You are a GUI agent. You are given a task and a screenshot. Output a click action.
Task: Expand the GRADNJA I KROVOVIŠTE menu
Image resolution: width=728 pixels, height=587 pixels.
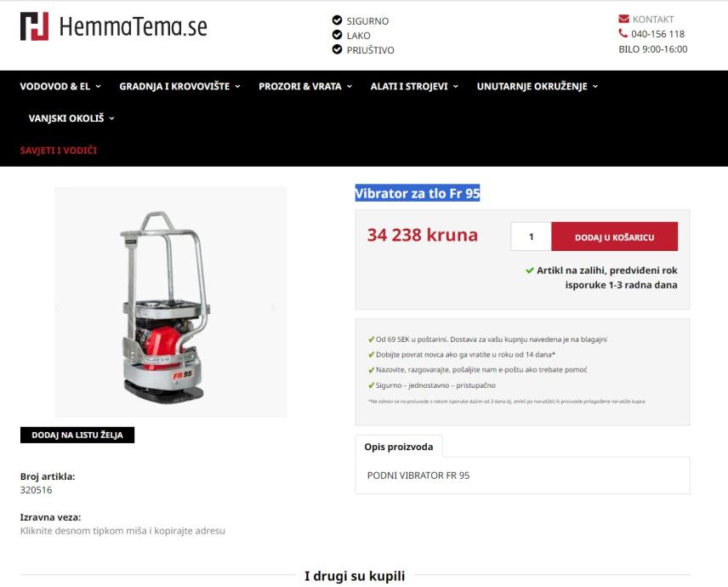(x=179, y=87)
